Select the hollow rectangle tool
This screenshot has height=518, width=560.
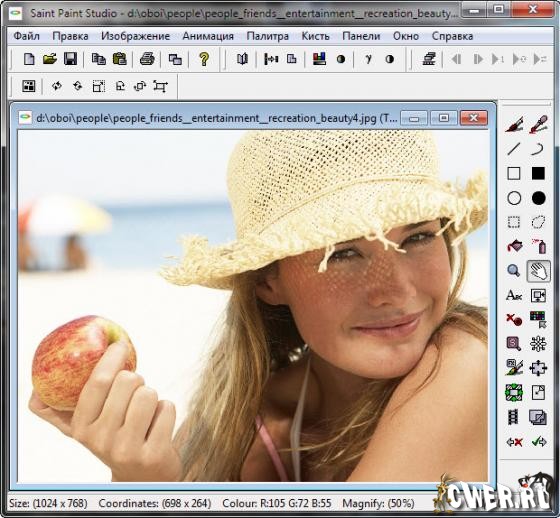pos(514,174)
